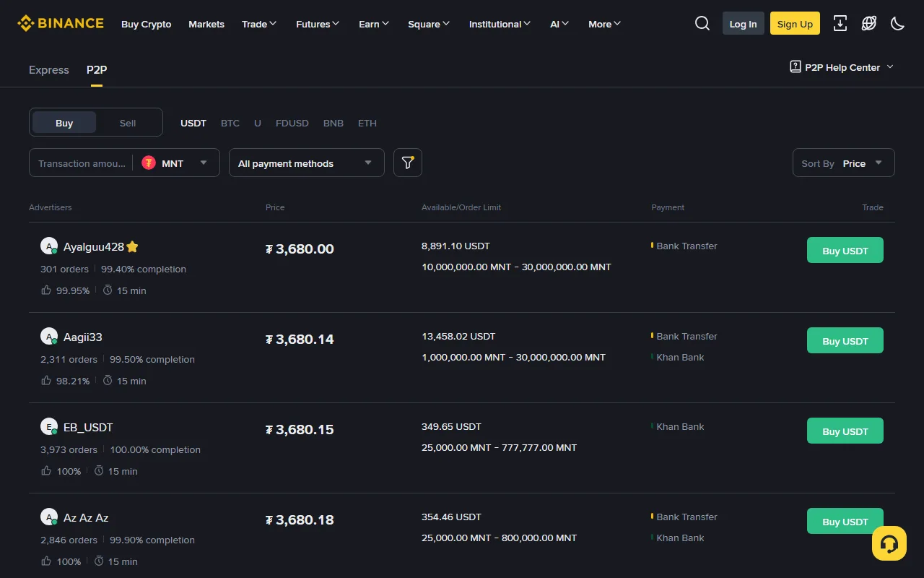
Task: Click thumbs-up icon in EB_USDT's row
Action: [x=46, y=470]
